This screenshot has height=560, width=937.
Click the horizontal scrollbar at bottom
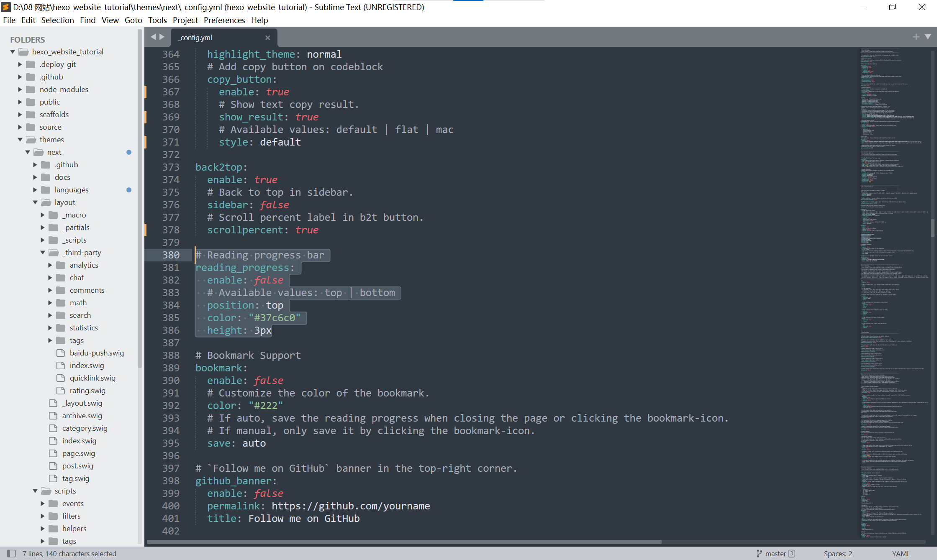(x=404, y=542)
